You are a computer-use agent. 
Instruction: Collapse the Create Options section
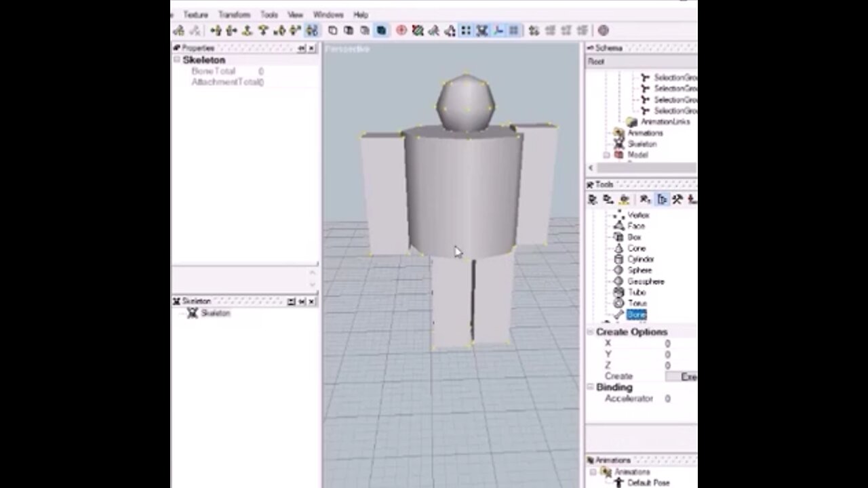(590, 331)
